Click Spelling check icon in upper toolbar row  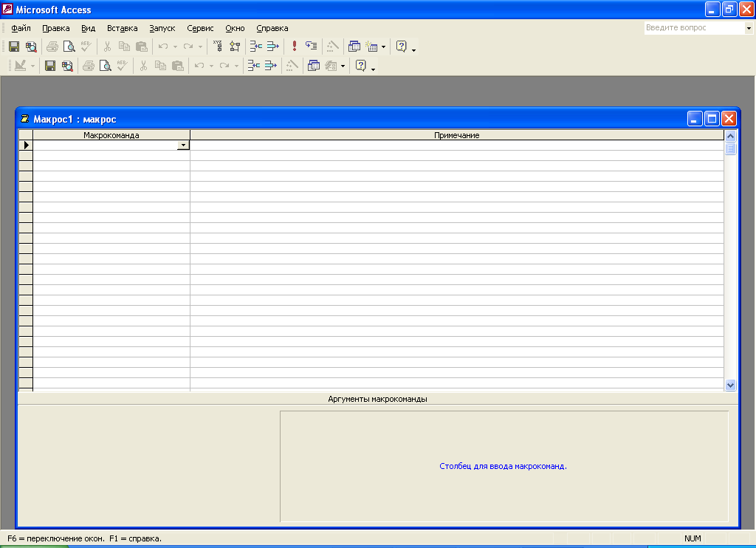pos(86,47)
